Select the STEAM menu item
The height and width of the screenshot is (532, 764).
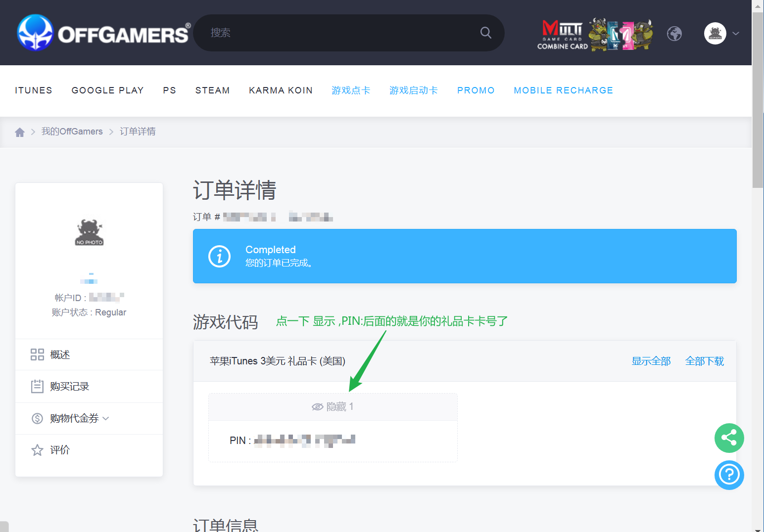(212, 90)
